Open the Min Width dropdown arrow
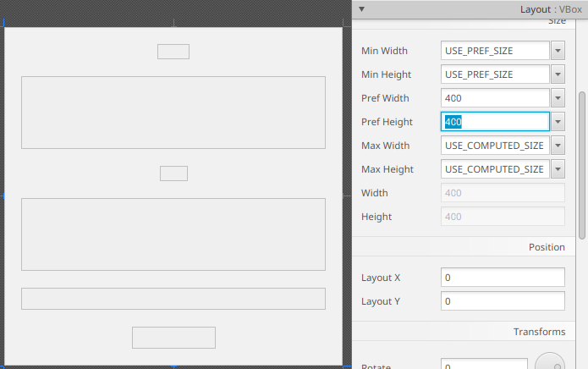Image resolution: width=588 pixels, height=369 pixels. tap(558, 51)
